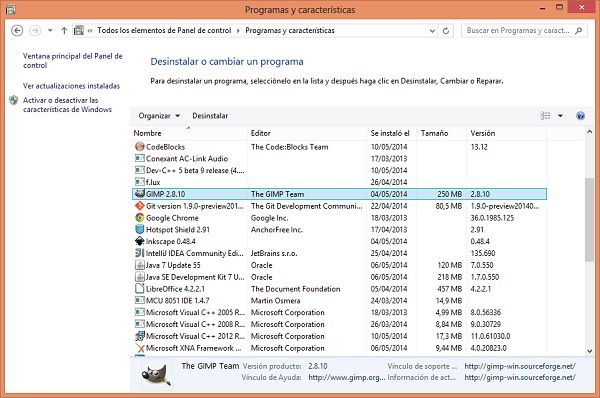Open the recent locations dropdown arrow
This screenshot has width=600, height=398.
pos(50,31)
